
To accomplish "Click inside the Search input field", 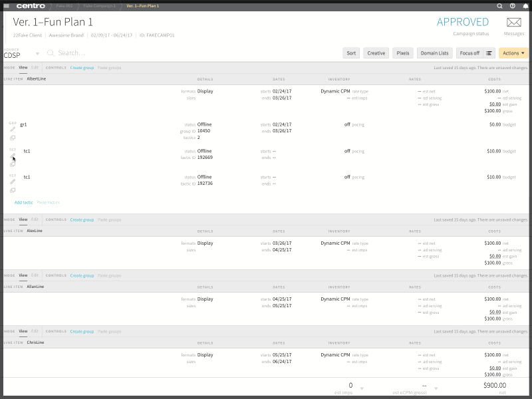I will point(86,53).
